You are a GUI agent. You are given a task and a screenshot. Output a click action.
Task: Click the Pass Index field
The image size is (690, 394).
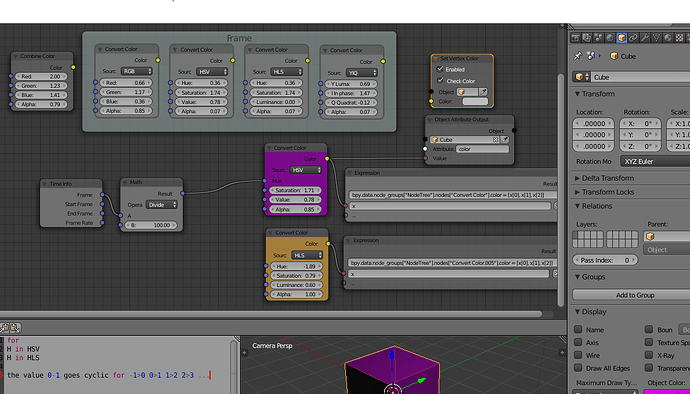coord(605,260)
